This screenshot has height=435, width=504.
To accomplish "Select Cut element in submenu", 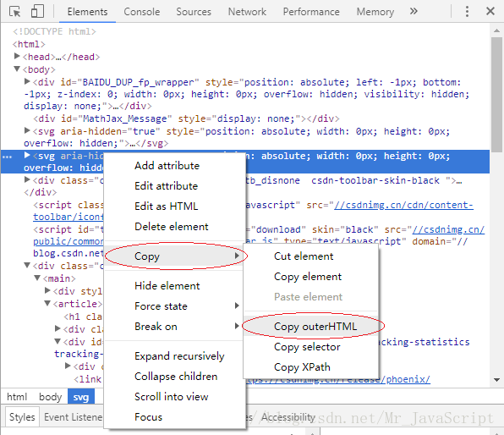I will 311,256.
